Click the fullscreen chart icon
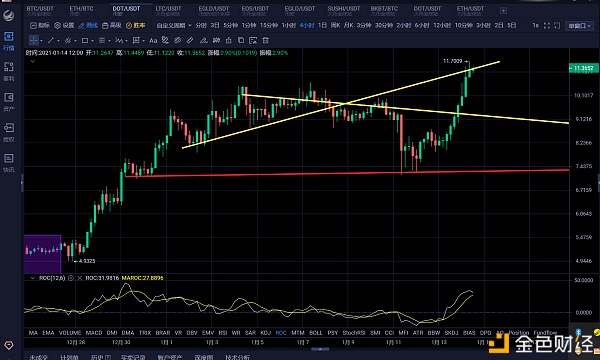This screenshot has height=360, width=600. (547, 26)
